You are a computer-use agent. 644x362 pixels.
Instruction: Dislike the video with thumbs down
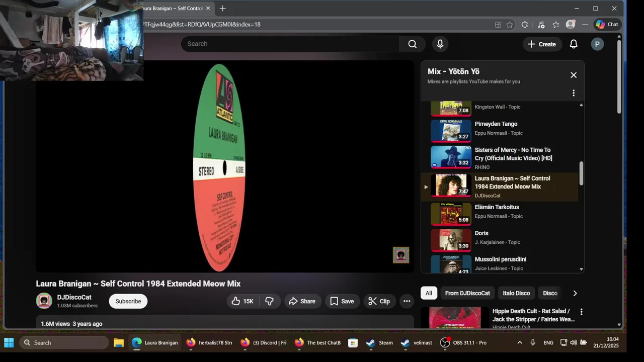pos(270,301)
